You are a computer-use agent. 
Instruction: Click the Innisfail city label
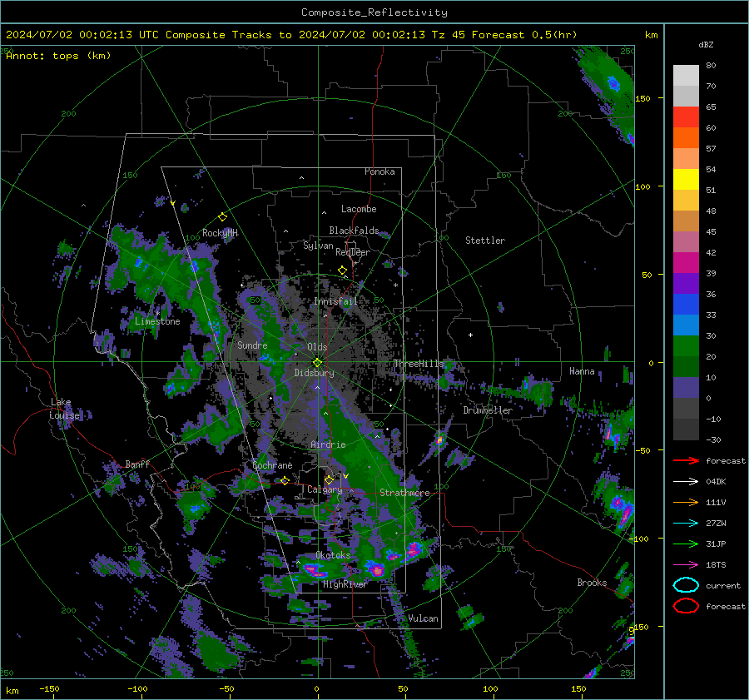pyautogui.click(x=335, y=301)
